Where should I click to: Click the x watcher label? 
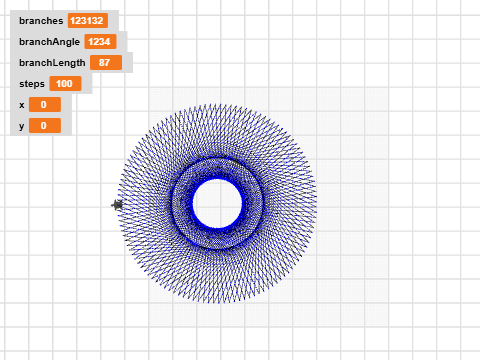[x=22, y=105]
